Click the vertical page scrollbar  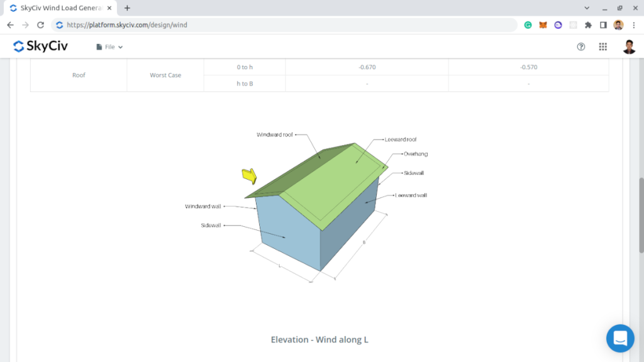pyautogui.click(x=640, y=214)
